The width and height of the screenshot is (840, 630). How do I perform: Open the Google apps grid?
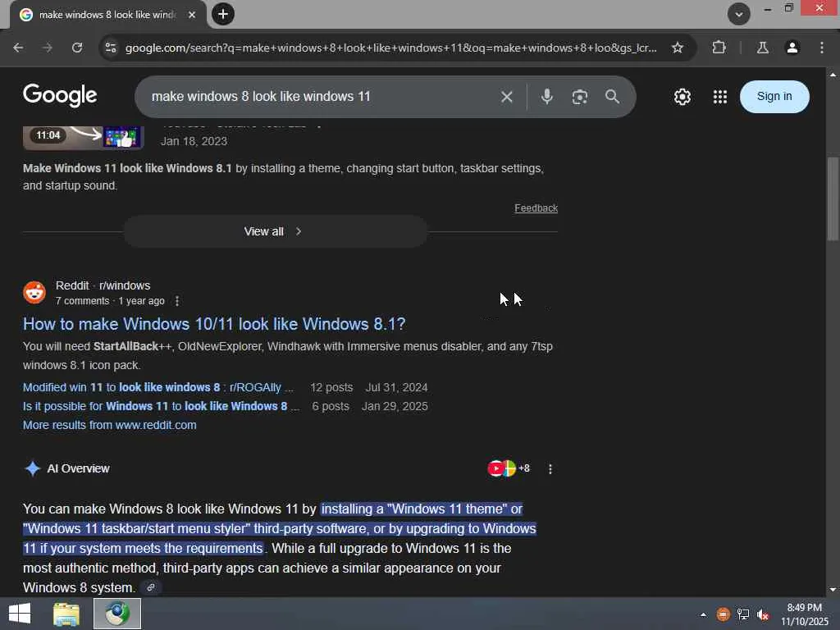[720, 97]
